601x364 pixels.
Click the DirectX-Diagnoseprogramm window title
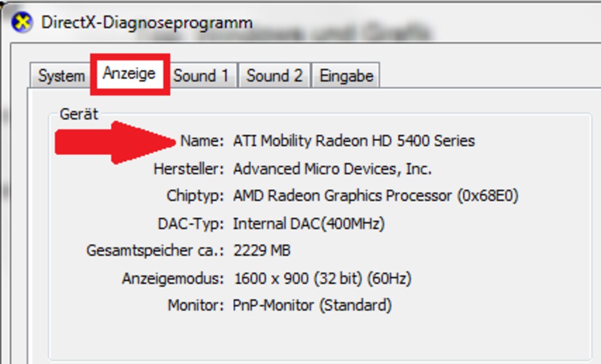(x=147, y=23)
